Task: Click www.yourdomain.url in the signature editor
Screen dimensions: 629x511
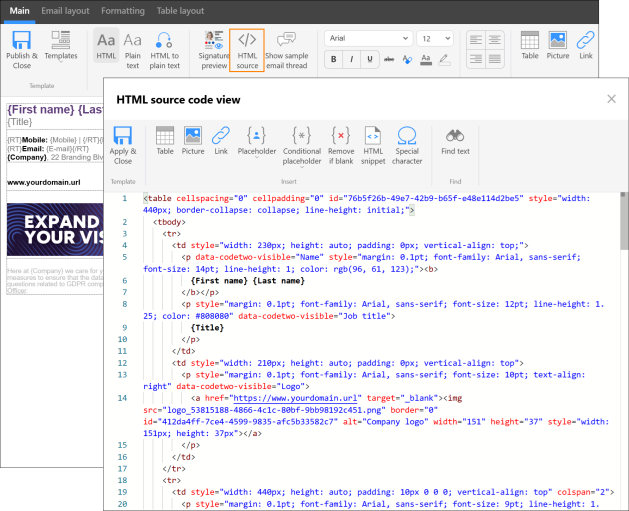Action: click(43, 182)
